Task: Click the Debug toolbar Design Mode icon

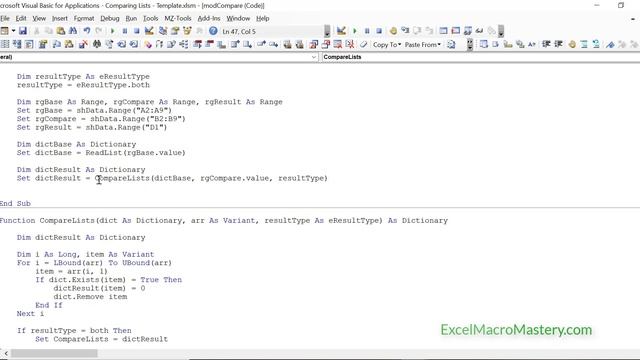Action: [x=341, y=31]
